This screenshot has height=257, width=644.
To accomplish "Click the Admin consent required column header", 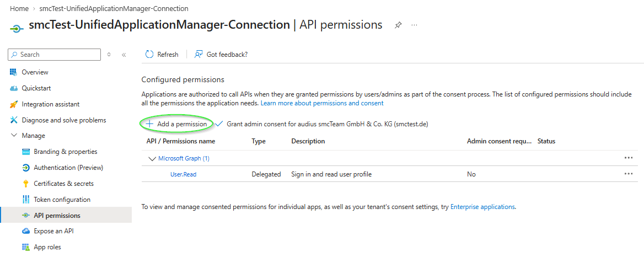I will tap(500, 141).
